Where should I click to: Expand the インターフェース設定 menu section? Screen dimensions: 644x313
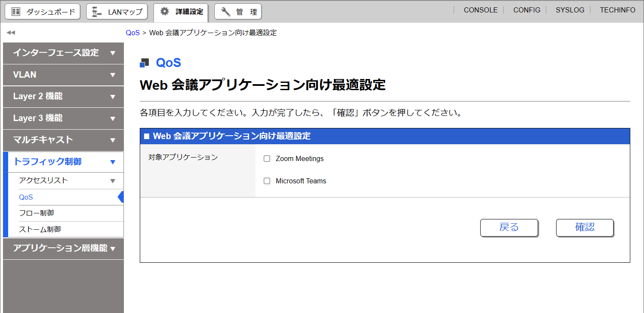tap(113, 53)
